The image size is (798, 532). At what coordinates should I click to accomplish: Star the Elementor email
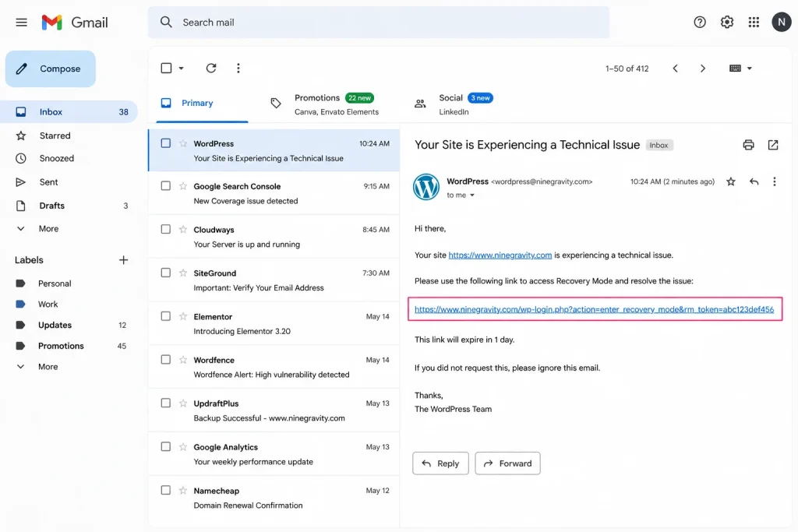(183, 316)
